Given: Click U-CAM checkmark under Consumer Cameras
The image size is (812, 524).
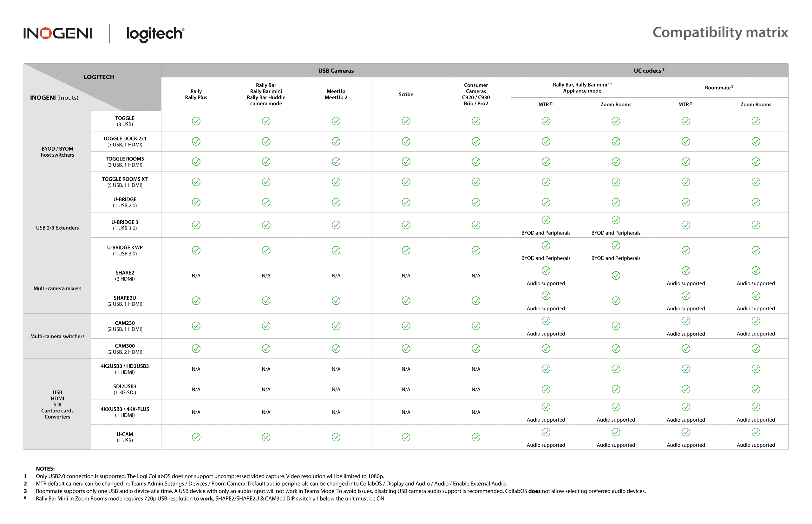Looking at the screenshot, I should tap(476, 437).
